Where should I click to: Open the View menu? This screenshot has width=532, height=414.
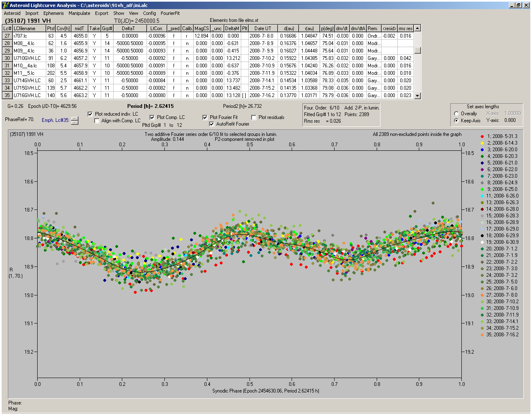click(x=133, y=13)
